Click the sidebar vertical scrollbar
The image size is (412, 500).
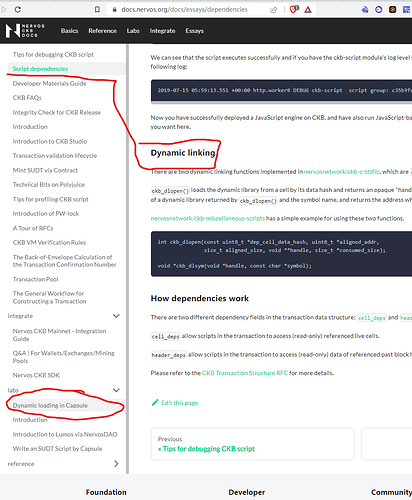pyautogui.click(x=127, y=258)
